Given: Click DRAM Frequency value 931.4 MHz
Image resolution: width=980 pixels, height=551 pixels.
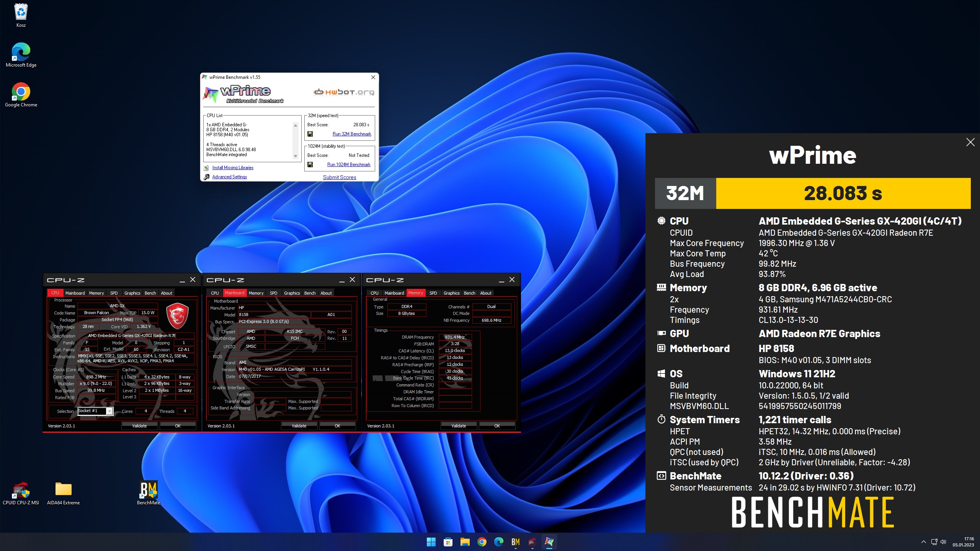Looking at the screenshot, I should 455,337.
